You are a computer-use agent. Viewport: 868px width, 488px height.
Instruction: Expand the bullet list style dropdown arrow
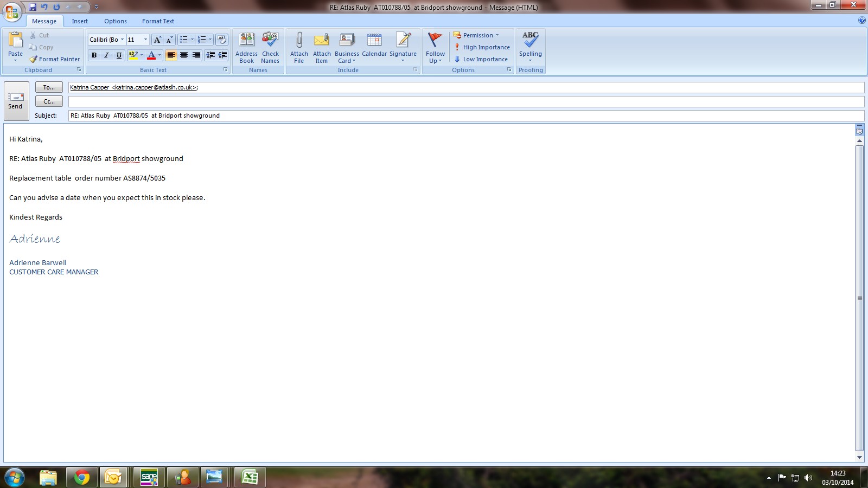point(192,40)
